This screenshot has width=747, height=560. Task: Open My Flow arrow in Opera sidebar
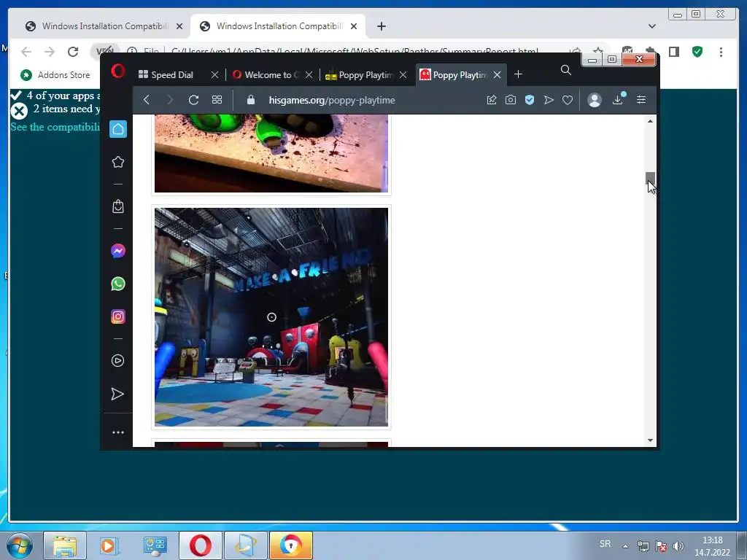(117, 394)
